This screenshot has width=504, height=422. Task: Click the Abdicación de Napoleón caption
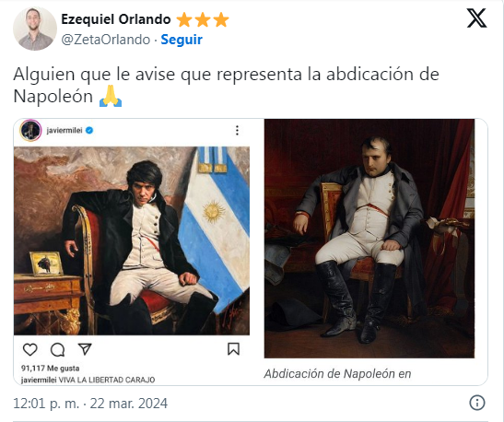pyautogui.click(x=337, y=374)
